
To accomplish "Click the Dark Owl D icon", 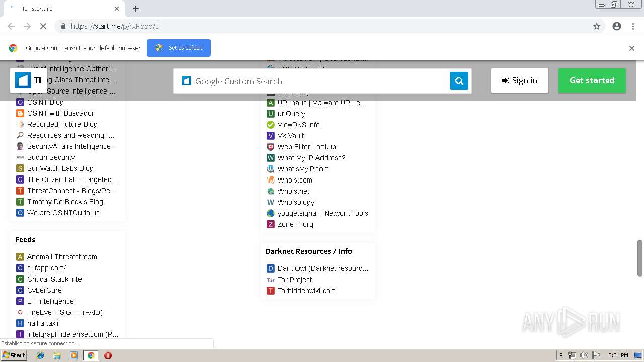I will point(271,268).
